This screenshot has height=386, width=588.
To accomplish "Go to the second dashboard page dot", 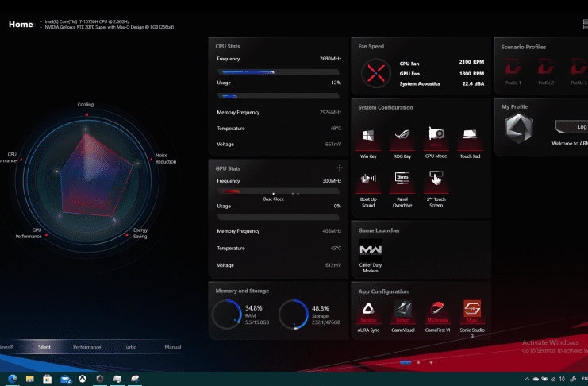I will (418, 362).
